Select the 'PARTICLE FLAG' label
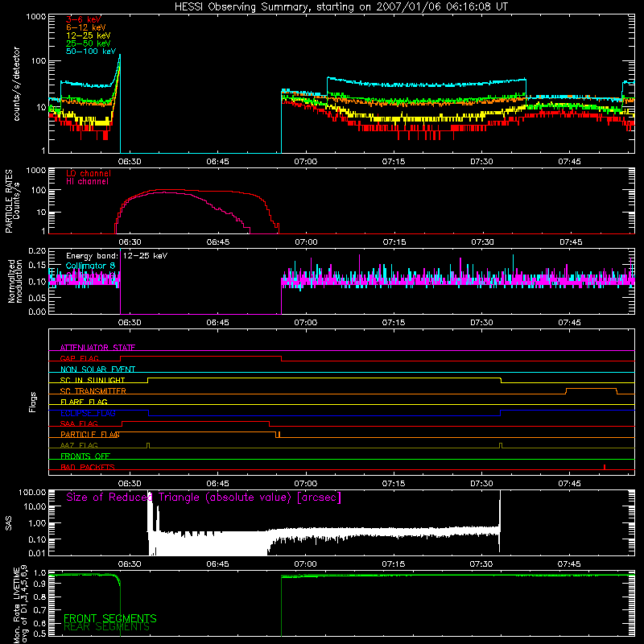The height and width of the screenshot is (644, 644). 90,435
